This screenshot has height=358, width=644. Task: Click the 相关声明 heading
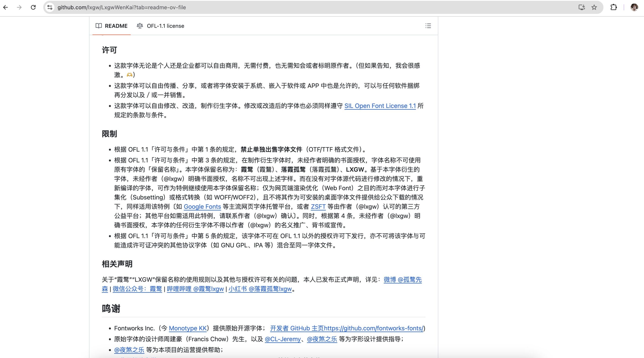tap(117, 264)
